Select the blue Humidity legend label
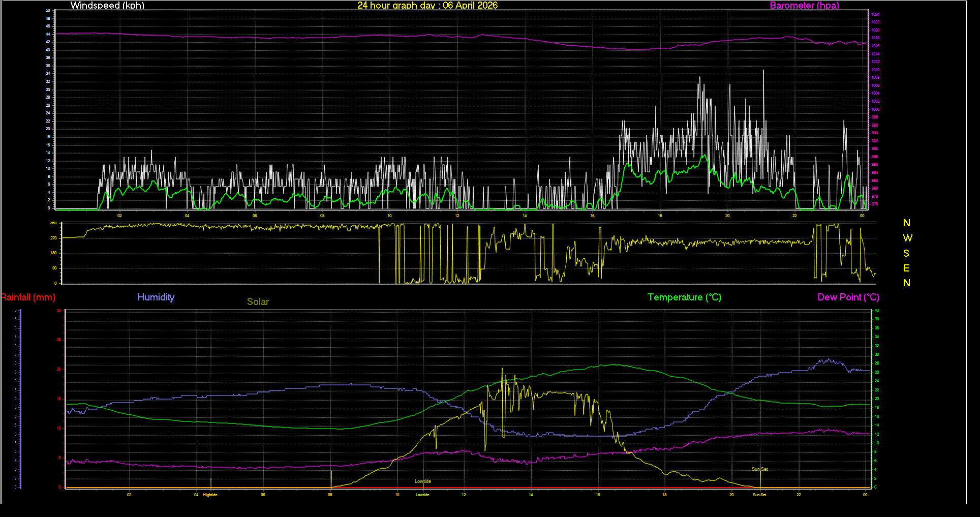Image resolution: width=980 pixels, height=517 pixels. (x=156, y=297)
